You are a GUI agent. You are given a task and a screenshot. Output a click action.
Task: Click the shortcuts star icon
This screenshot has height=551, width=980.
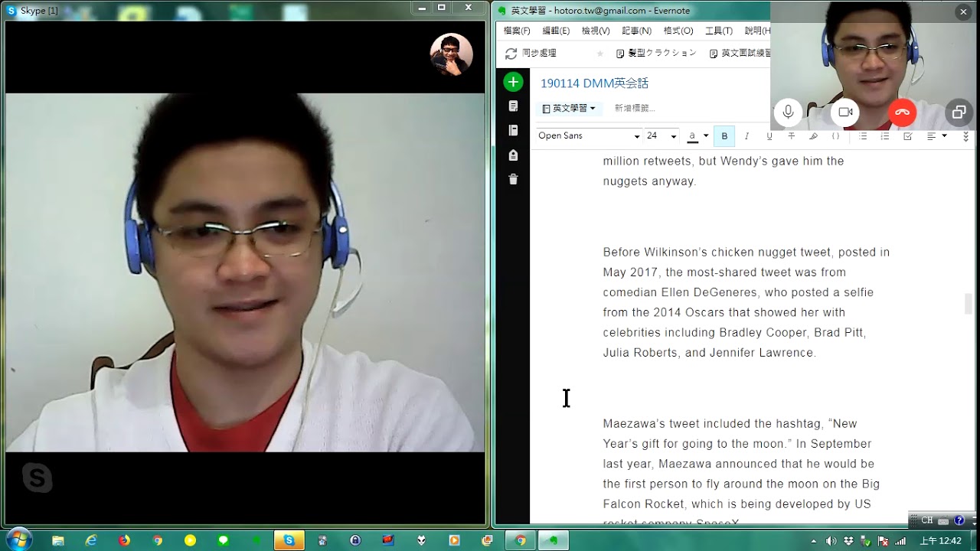tap(599, 54)
